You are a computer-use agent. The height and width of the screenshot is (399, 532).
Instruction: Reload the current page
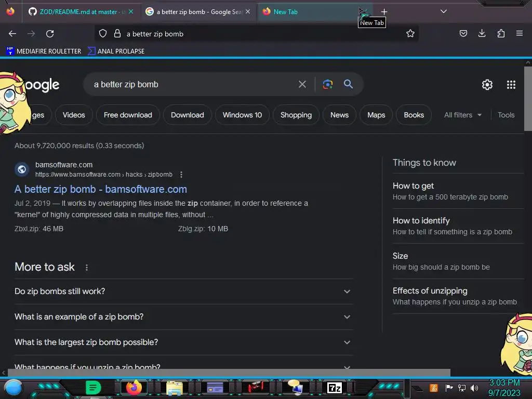pyautogui.click(x=50, y=34)
